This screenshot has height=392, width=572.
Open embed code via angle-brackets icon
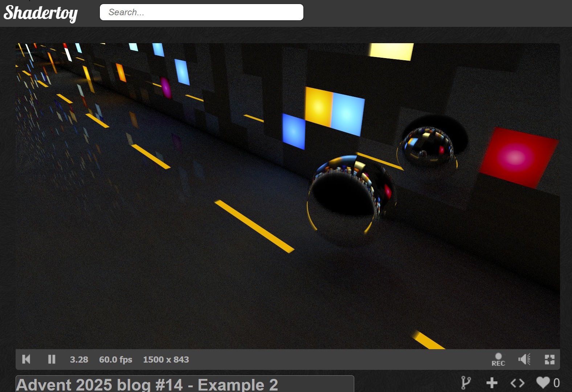pyautogui.click(x=517, y=383)
